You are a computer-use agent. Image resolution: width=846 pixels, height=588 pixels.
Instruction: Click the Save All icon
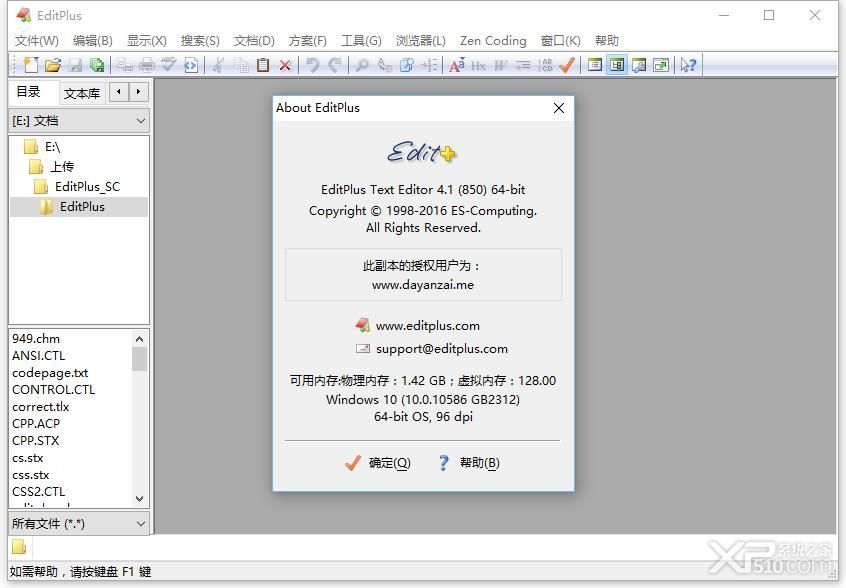pyautogui.click(x=97, y=65)
